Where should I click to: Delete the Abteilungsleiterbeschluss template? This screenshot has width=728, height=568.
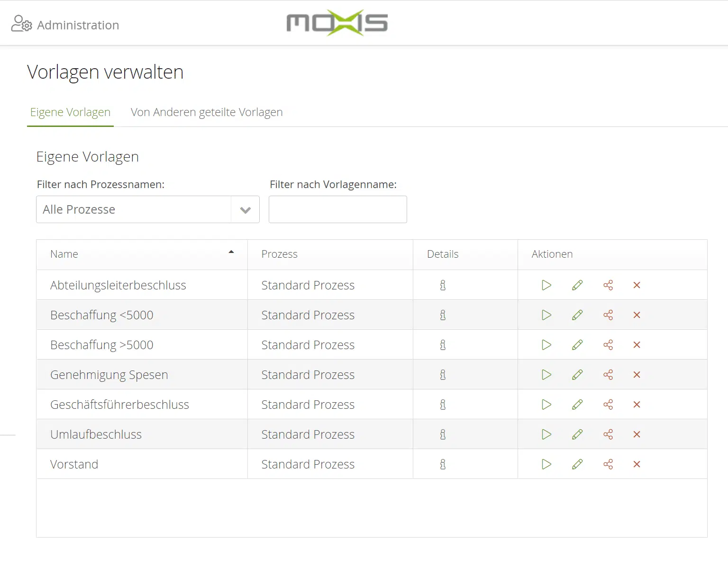click(x=637, y=285)
